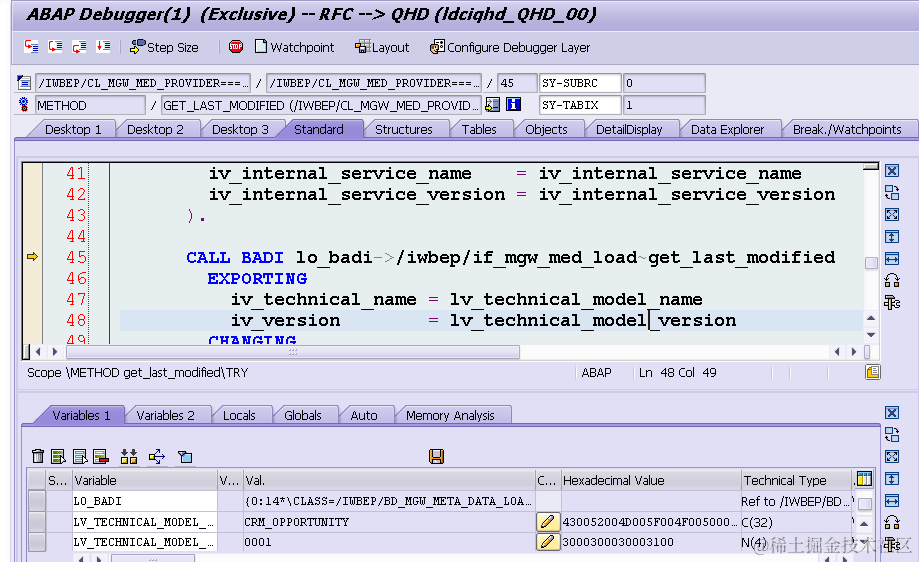Click the Continue execution icon
Viewport: 919px width, 562px height.
tap(103, 47)
